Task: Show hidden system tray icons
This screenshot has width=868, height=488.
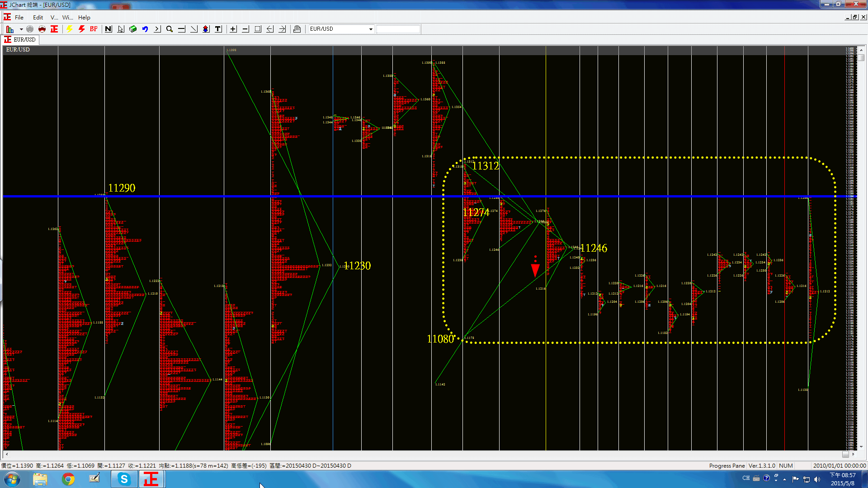Action: tap(784, 479)
